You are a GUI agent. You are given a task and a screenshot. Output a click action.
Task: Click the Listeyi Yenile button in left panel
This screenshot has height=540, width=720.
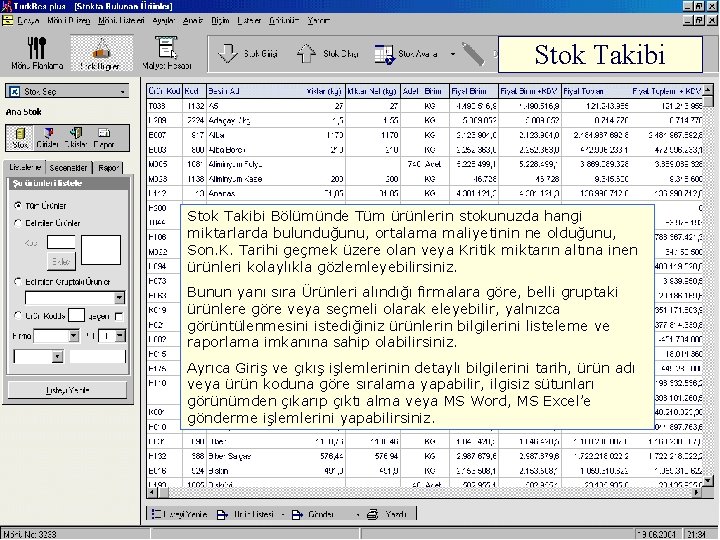point(67,390)
